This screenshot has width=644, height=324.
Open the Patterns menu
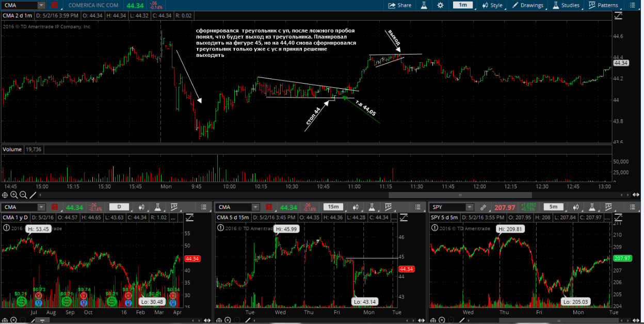pos(603,5)
